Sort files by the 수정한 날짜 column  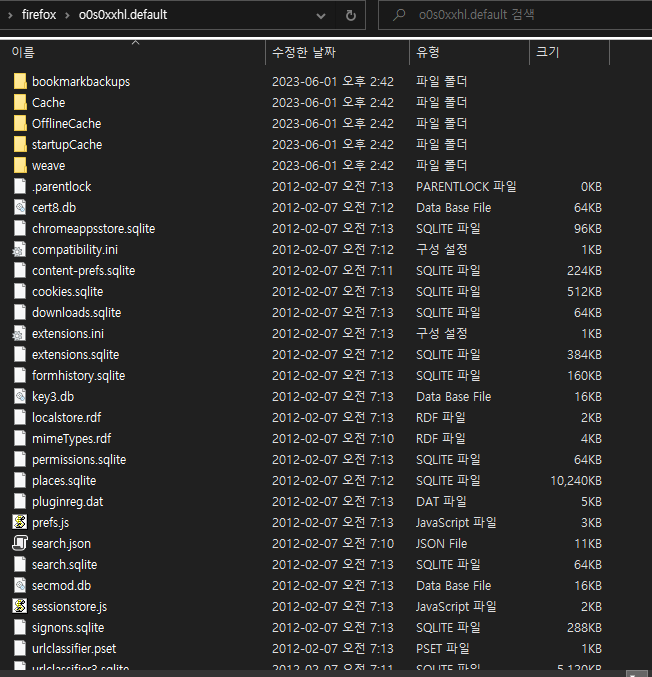337,52
